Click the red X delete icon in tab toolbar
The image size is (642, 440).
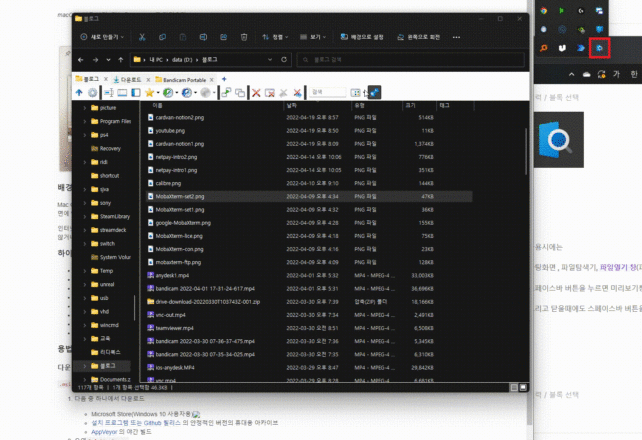(255, 92)
